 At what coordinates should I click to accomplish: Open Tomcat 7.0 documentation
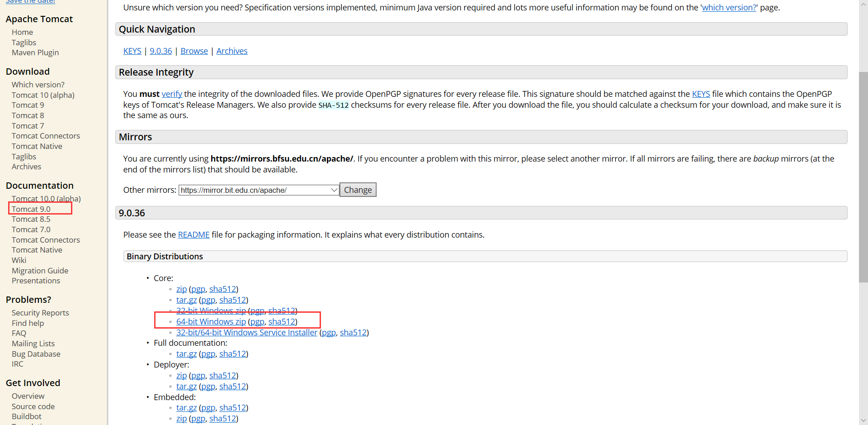31,229
